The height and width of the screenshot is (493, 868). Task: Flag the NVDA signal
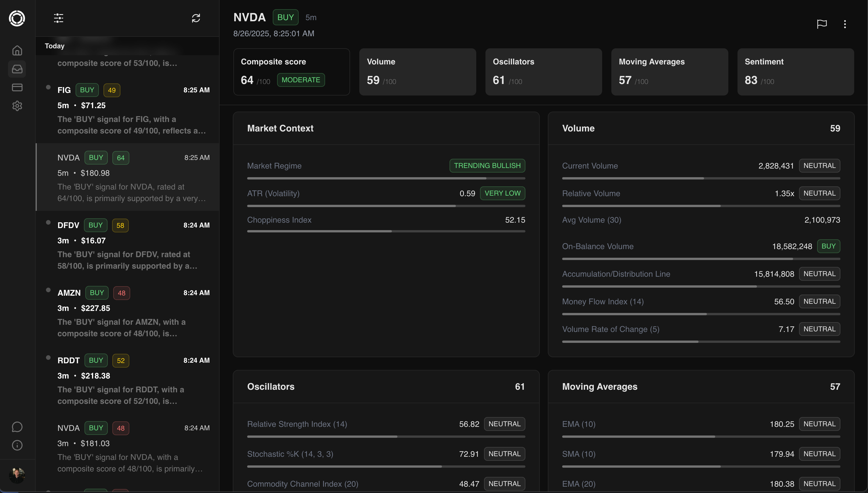coord(822,24)
